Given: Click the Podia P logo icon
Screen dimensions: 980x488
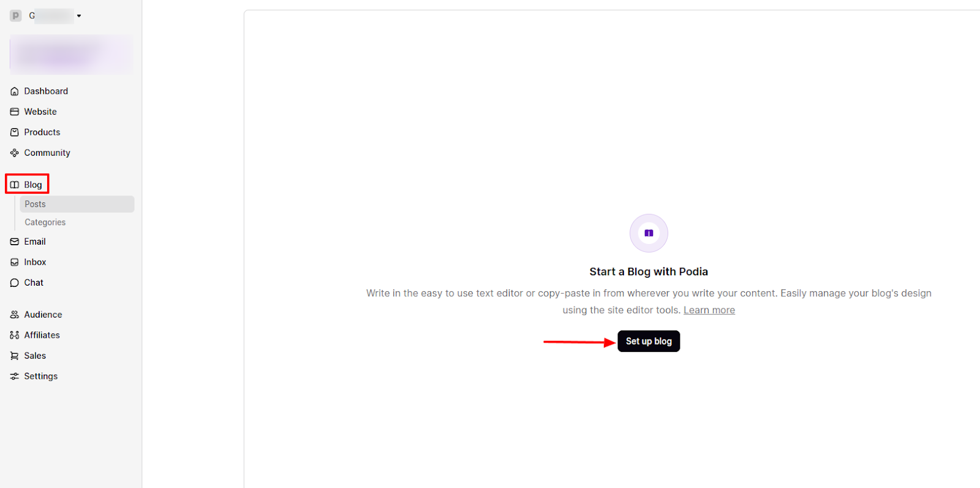Looking at the screenshot, I should tap(16, 16).
